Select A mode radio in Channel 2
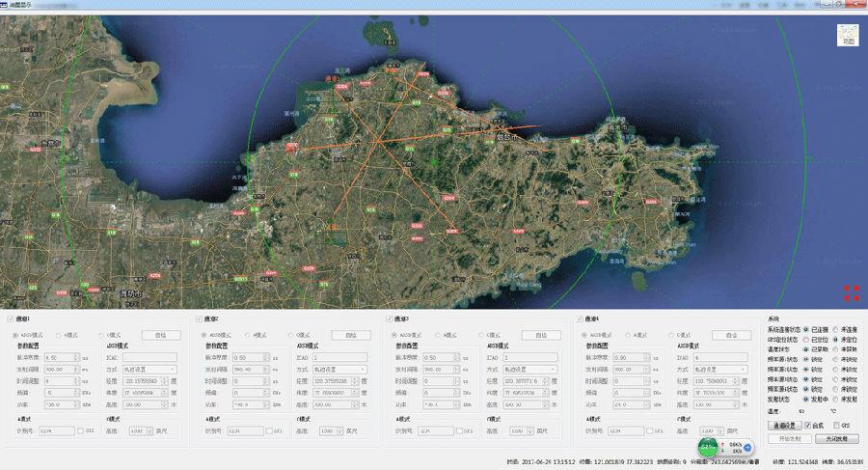 [248, 335]
